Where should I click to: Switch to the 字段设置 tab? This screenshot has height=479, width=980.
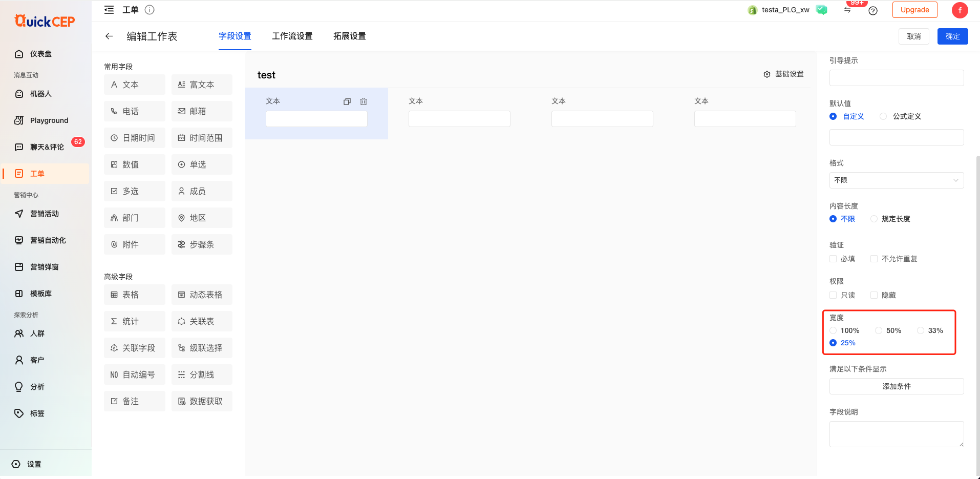[x=235, y=36]
